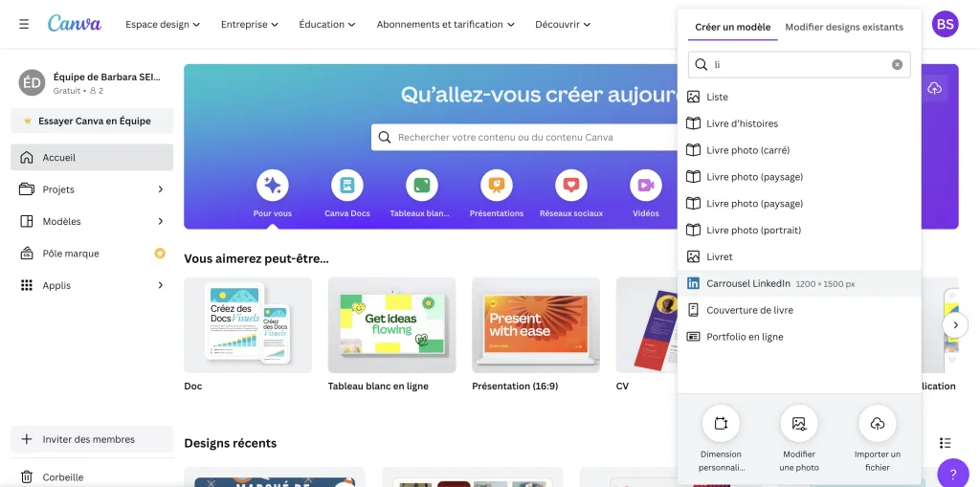Select the Tableaux blancs icon

click(x=422, y=185)
